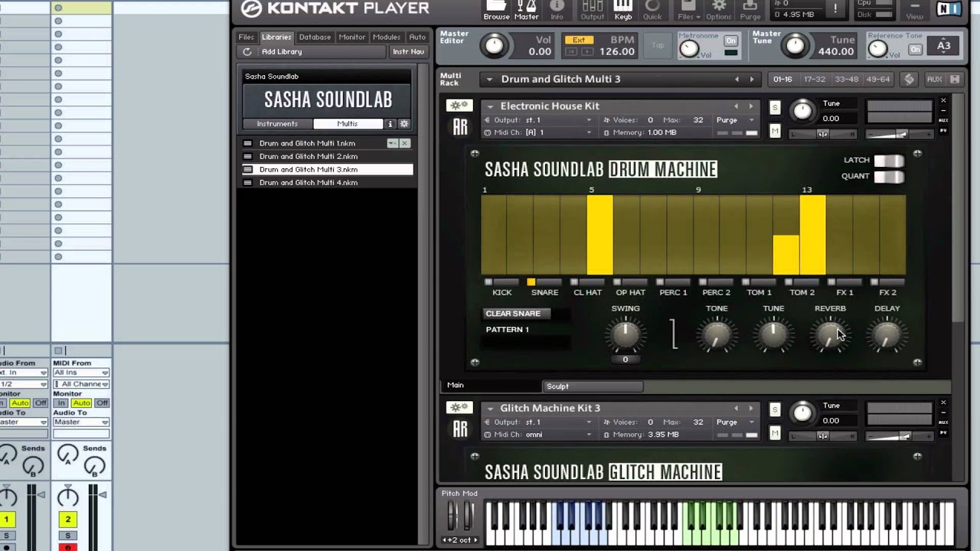Toggle the QUANT switch

(889, 177)
